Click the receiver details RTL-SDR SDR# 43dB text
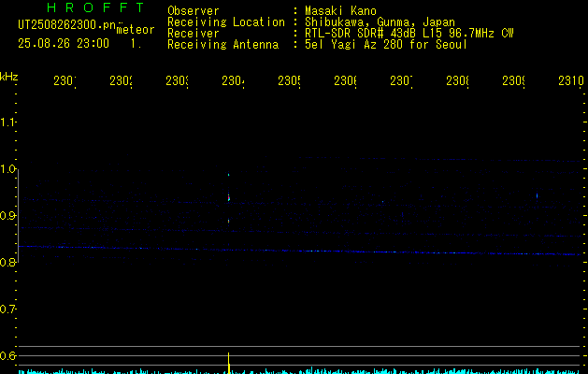Screen dimensions: 588x374 [409, 34]
